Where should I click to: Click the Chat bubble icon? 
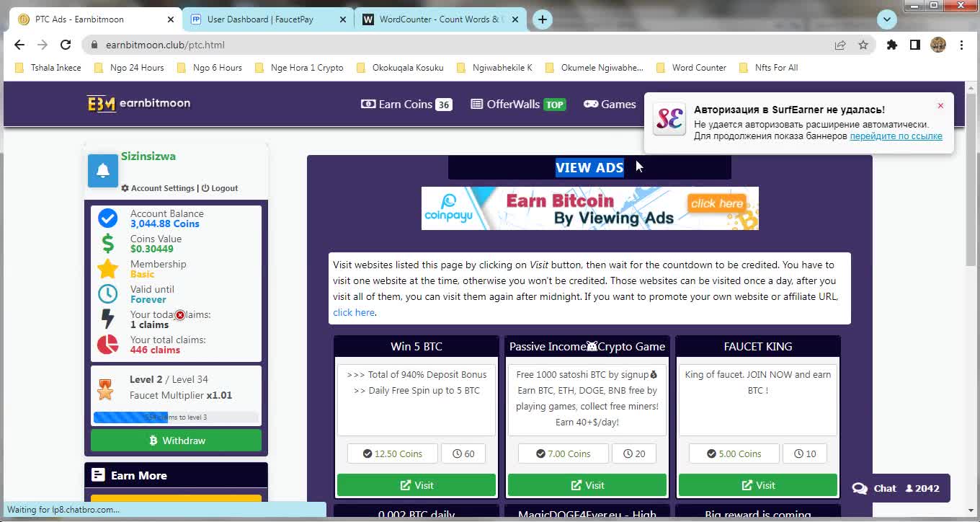[x=860, y=488]
